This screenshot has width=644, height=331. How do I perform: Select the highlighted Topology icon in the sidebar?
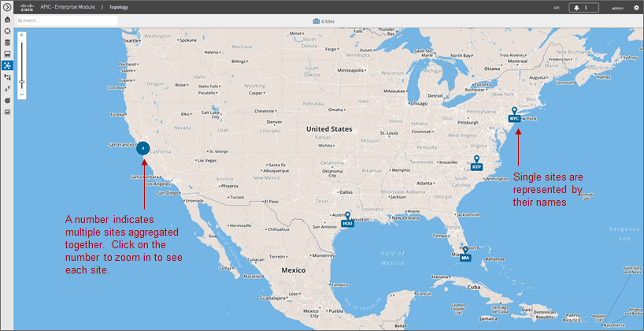coord(7,65)
